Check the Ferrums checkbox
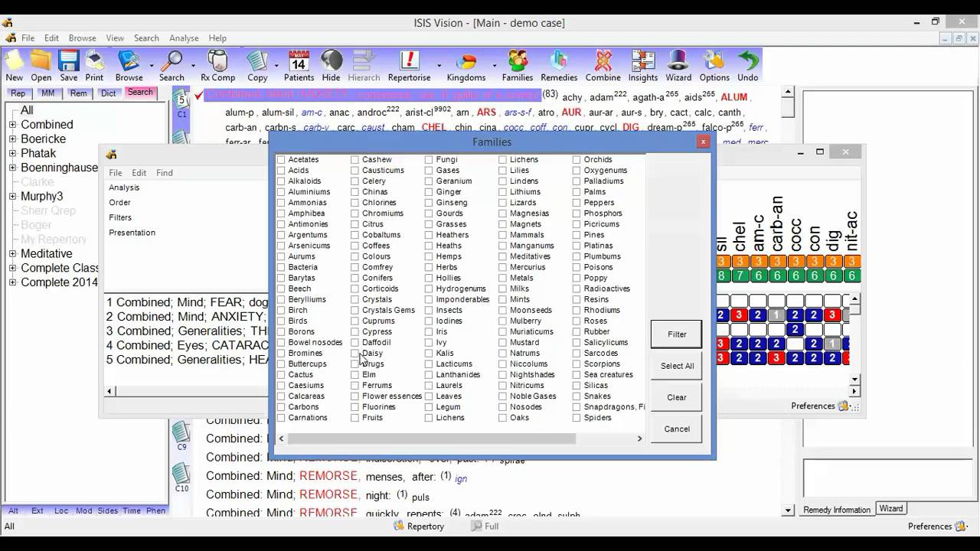 (355, 386)
